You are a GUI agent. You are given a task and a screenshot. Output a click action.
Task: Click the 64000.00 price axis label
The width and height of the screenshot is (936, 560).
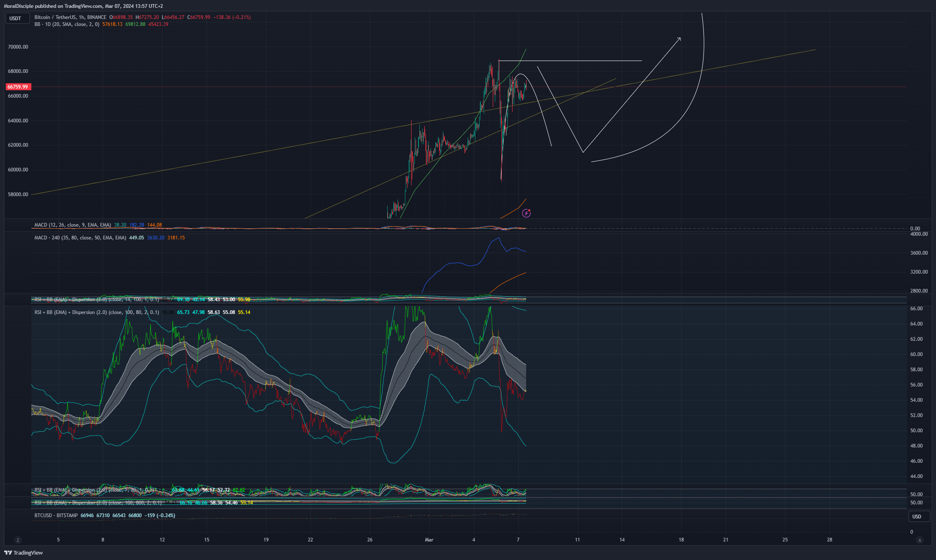click(18, 121)
